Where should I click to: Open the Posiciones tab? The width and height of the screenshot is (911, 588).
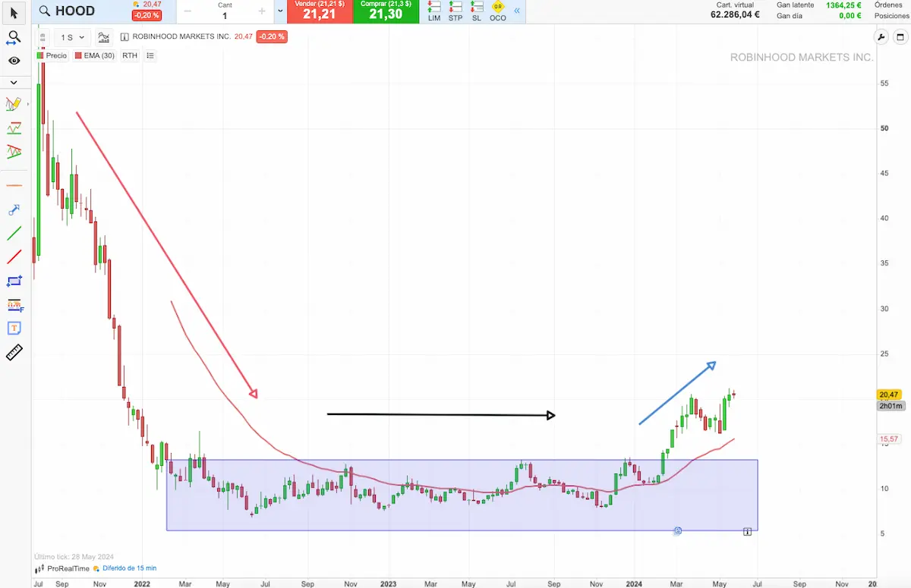[x=892, y=15]
